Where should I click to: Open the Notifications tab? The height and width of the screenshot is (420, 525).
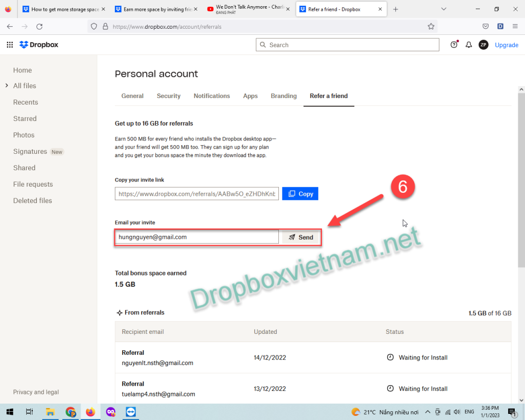(x=212, y=96)
